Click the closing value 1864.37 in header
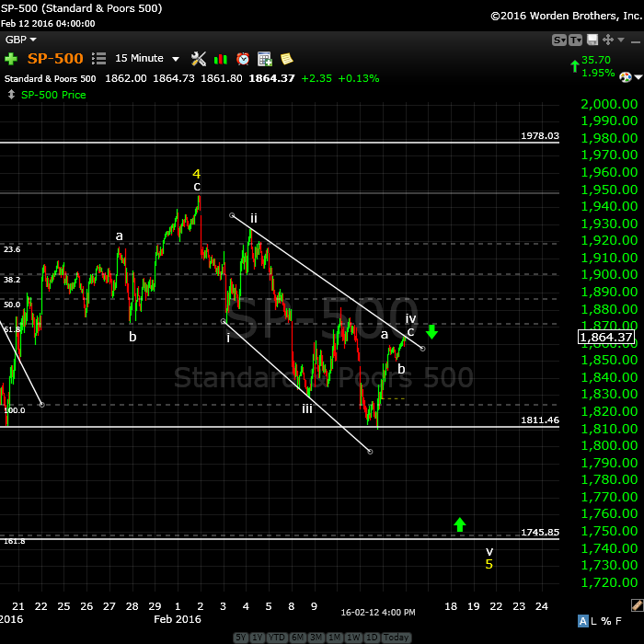The height and width of the screenshot is (644, 644). click(x=271, y=78)
